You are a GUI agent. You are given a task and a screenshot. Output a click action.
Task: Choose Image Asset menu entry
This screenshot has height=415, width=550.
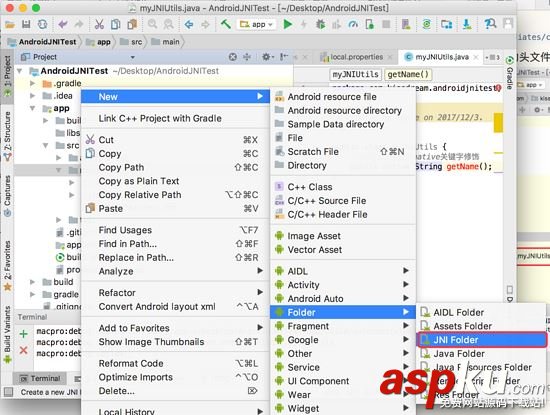point(343,236)
